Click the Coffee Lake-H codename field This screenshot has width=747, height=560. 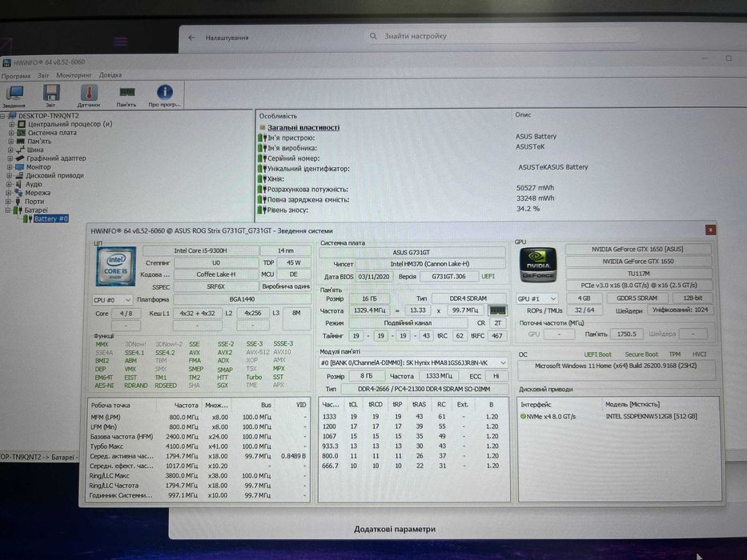tap(216, 274)
